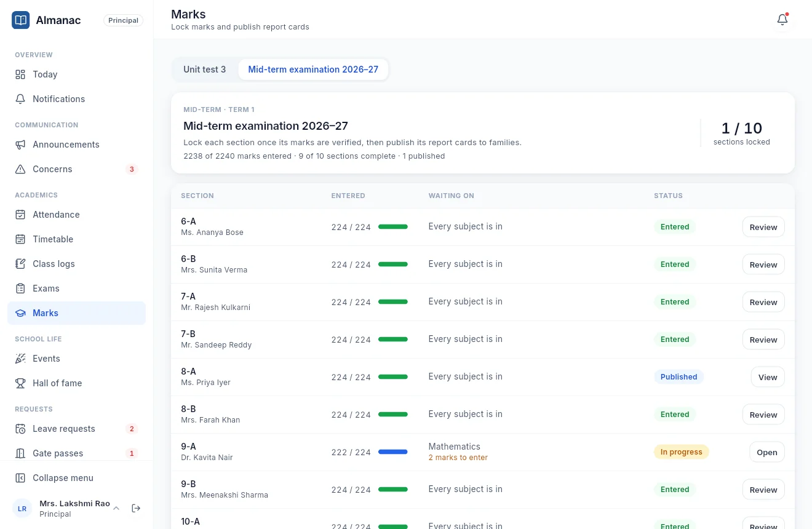Click Review for section 7-A
The image size is (812, 529).
(763, 302)
